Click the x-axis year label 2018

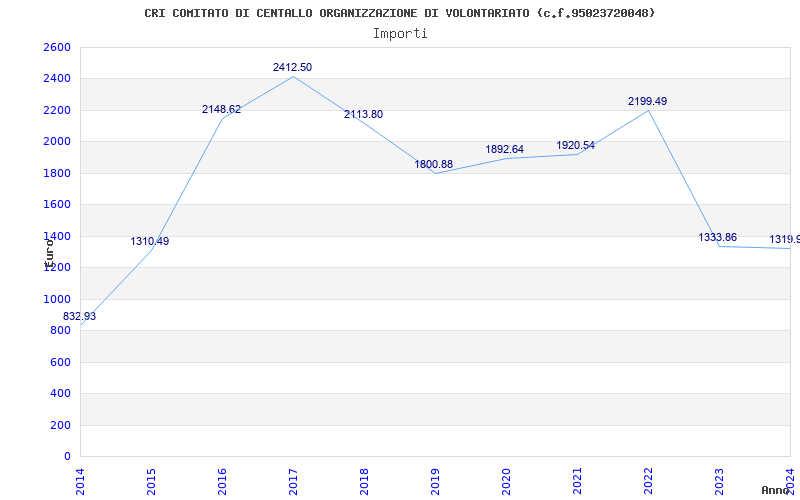point(364,482)
